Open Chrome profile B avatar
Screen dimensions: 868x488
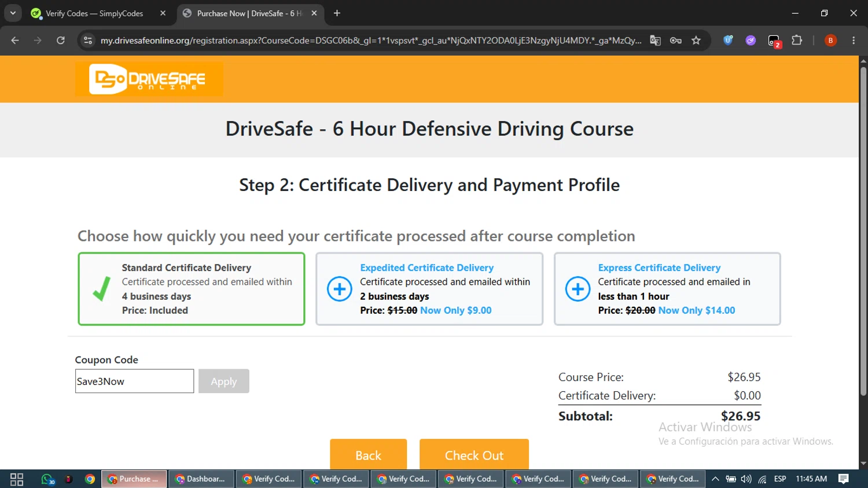pyautogui.click(x=830, y=41)
